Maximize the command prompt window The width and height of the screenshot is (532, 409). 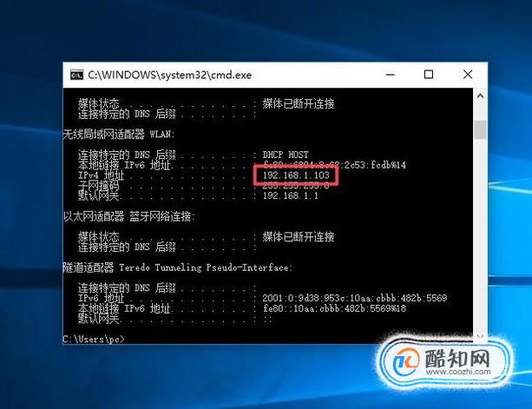(x=429, y=75)
